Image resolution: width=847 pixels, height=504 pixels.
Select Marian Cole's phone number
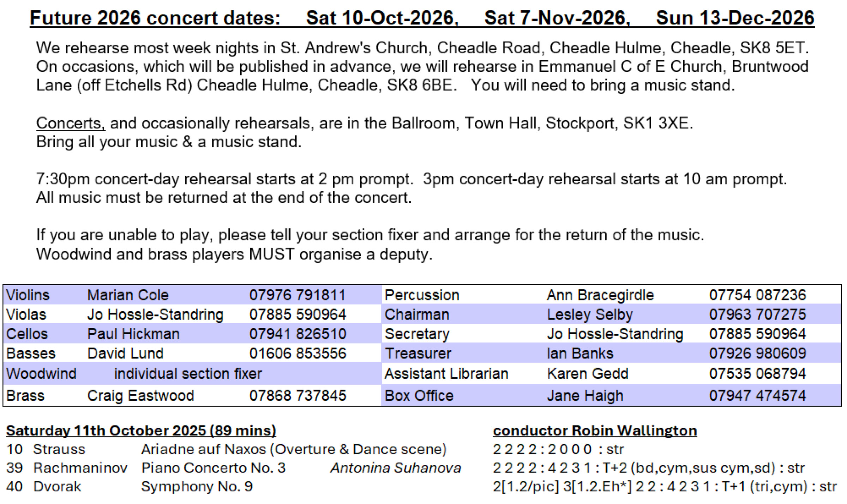coord(297,295)
